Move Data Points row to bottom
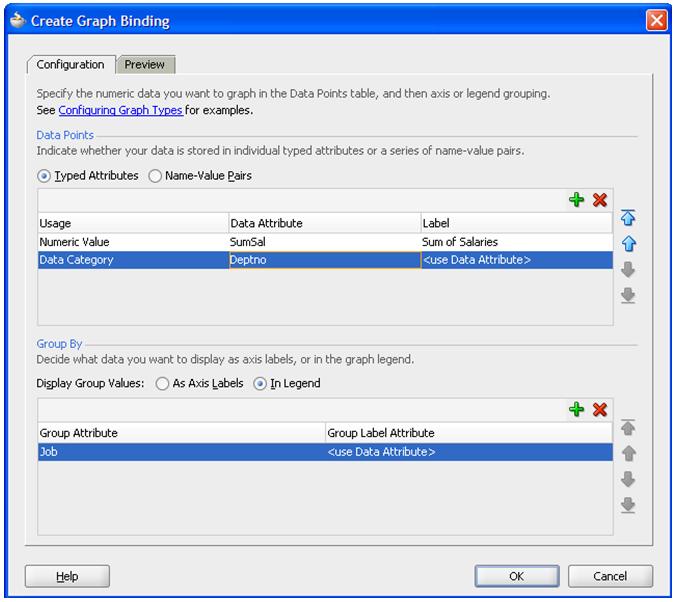Screen dimensions: 674x602 [629, 295]
